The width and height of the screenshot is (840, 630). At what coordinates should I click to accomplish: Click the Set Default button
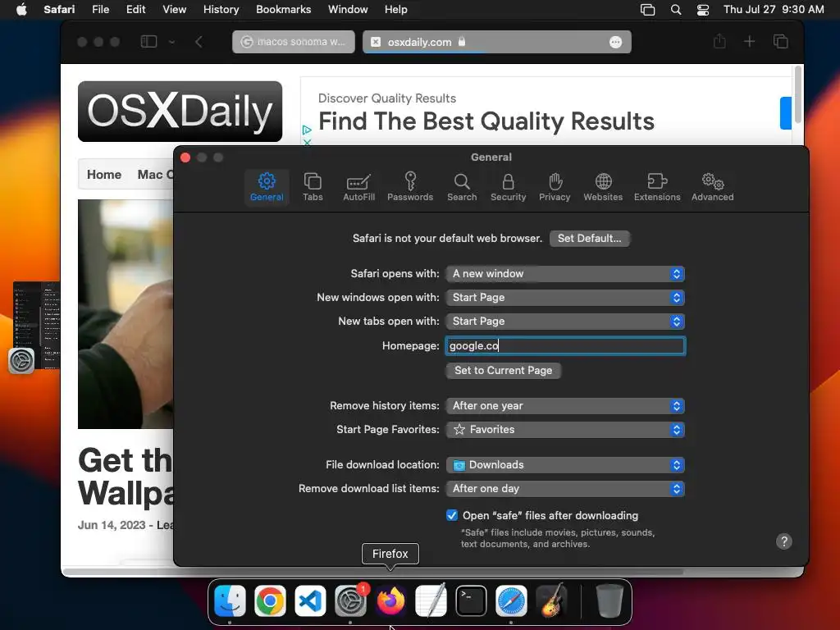coord(589,239)
